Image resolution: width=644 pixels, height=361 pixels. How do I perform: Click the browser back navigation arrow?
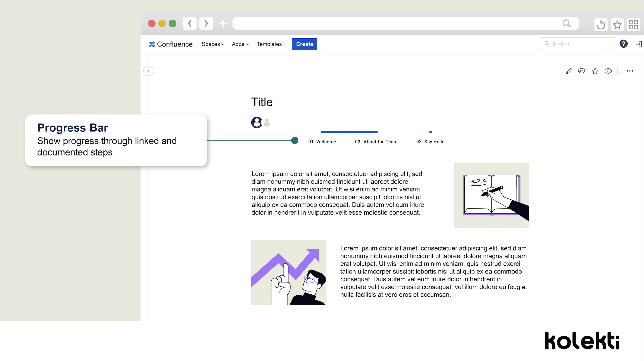click(190, 23)
